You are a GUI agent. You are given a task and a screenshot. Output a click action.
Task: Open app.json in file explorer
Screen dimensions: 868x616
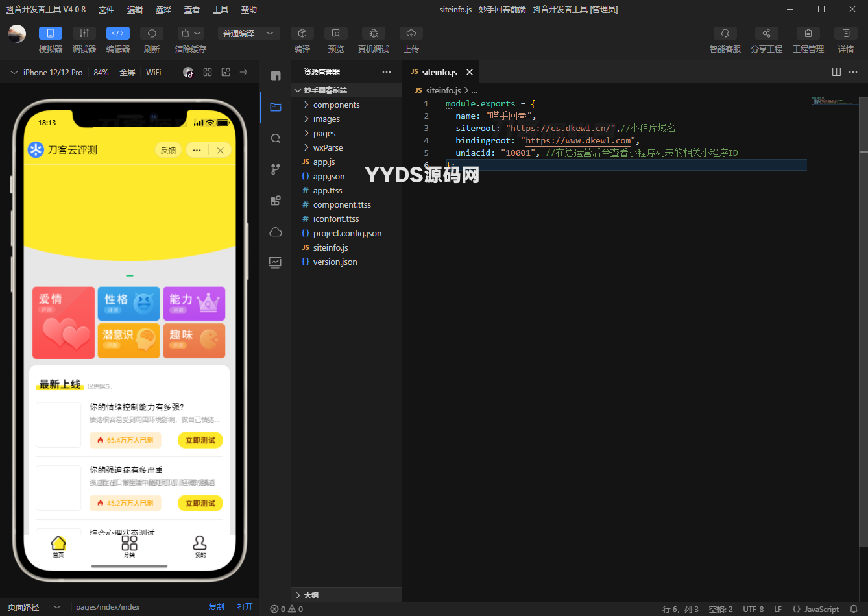pyautogui.click(x=329, y=177)
